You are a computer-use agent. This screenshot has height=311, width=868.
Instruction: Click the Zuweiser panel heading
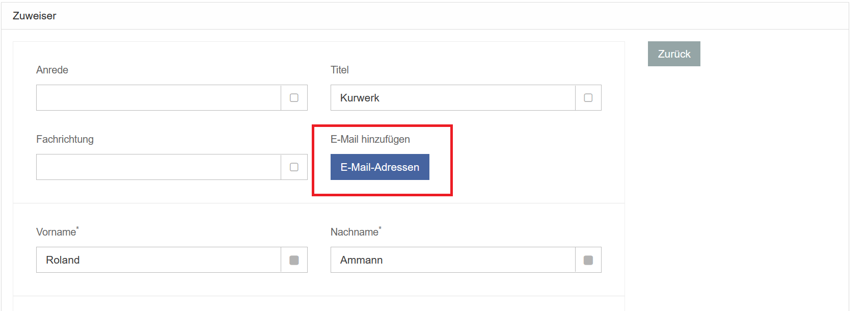click(x=35, y=16)
